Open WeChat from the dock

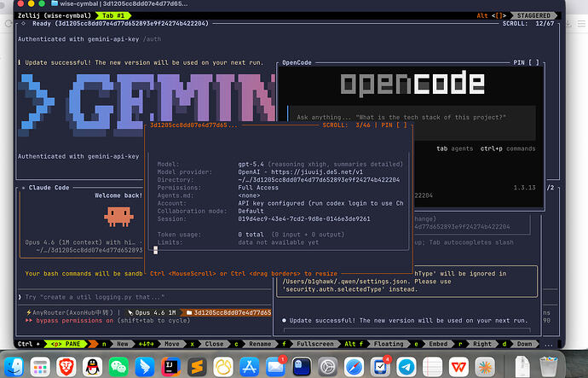click(x=118, y=366)
